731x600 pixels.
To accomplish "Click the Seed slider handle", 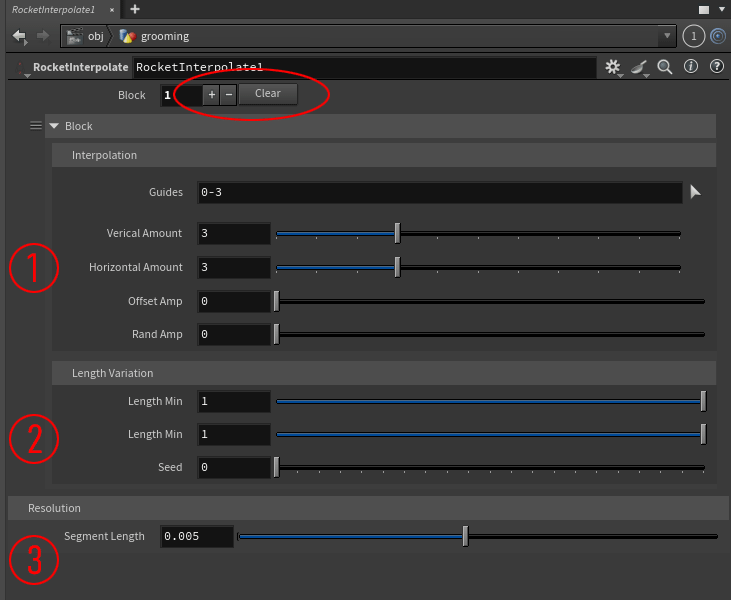I will (x=276, y=467).
